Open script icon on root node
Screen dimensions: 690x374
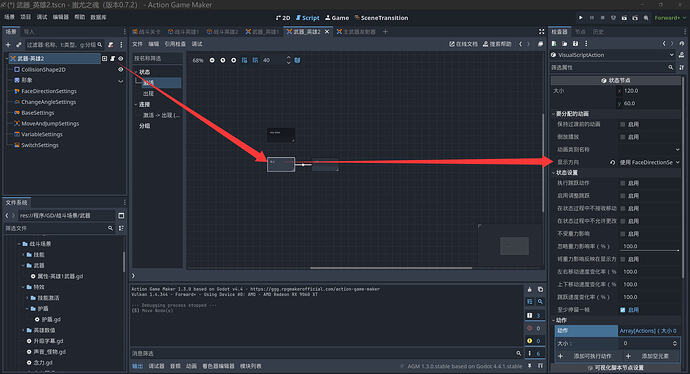click(112, 59)
